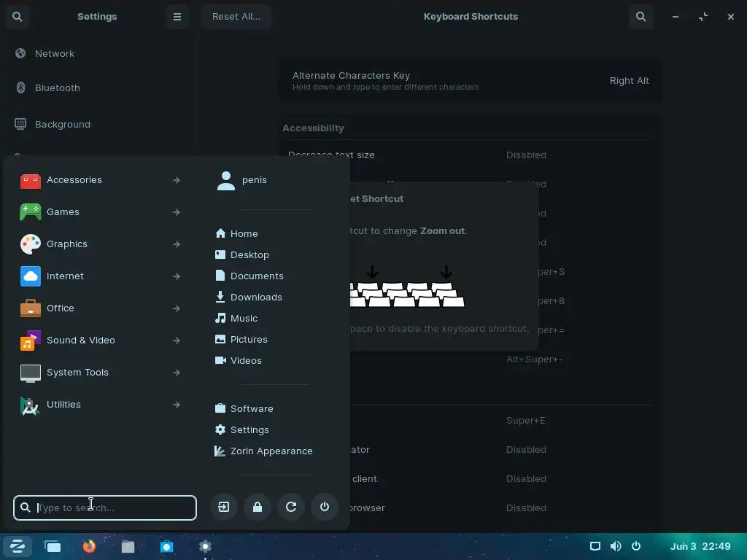Select Network in Settings sidebar
Screen dimensions: 747x560
[97, 53]
